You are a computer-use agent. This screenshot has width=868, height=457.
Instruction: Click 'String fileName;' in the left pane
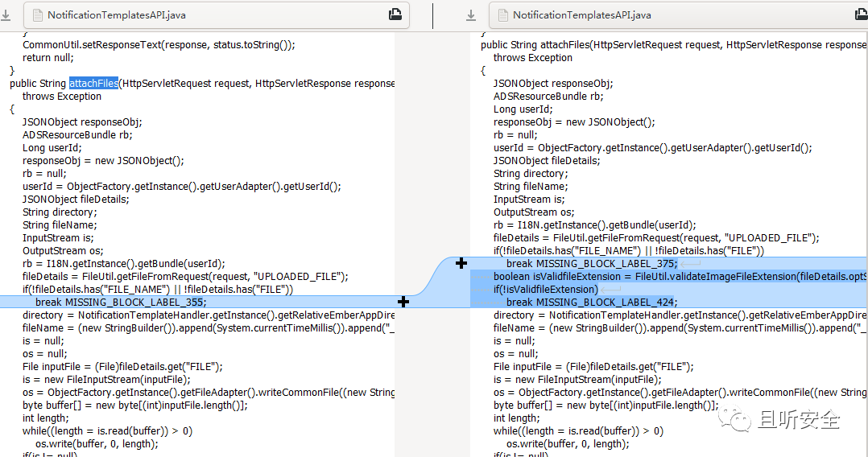60,224
